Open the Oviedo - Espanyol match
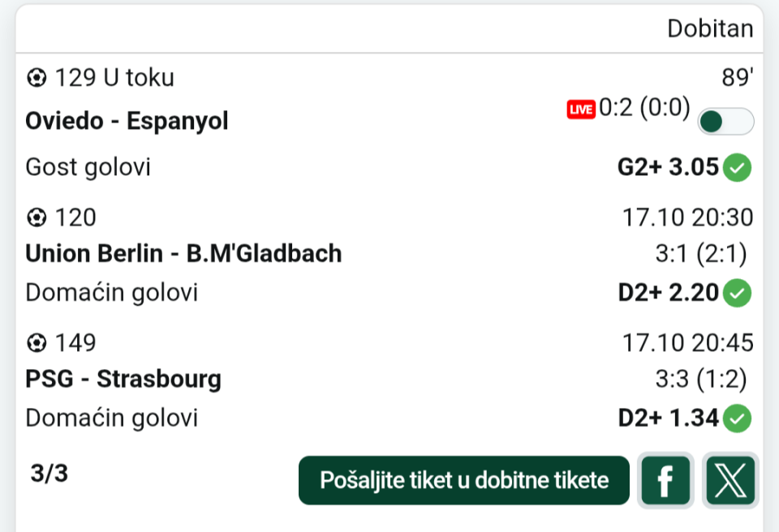The image size is (779, 532). tap(127, 121)
